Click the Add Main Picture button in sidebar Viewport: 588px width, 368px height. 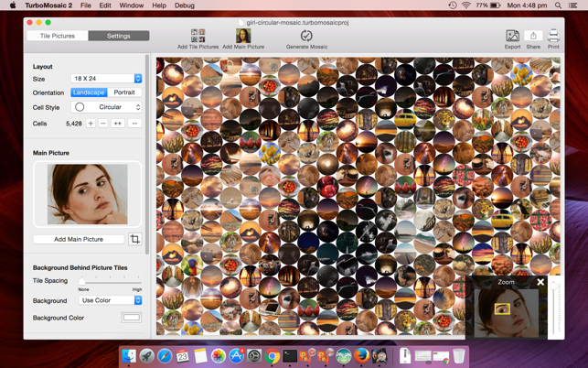point(79,239)
